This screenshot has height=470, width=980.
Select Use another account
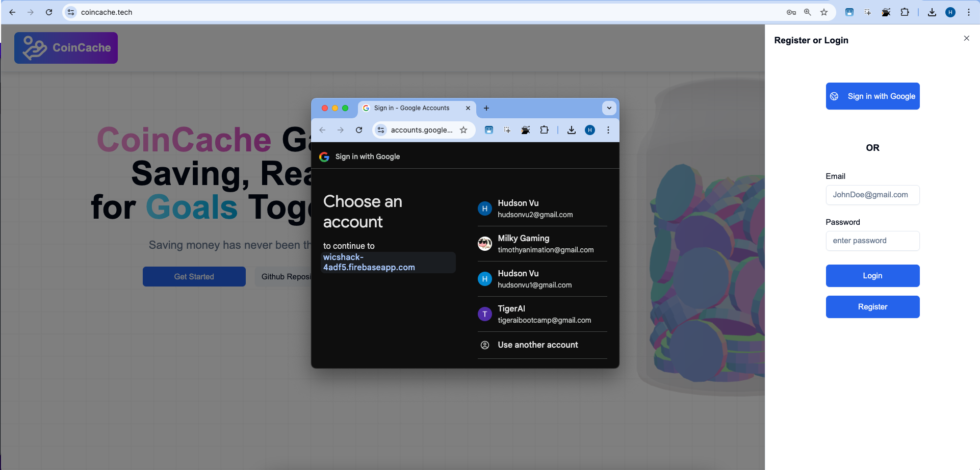(542, 345)
